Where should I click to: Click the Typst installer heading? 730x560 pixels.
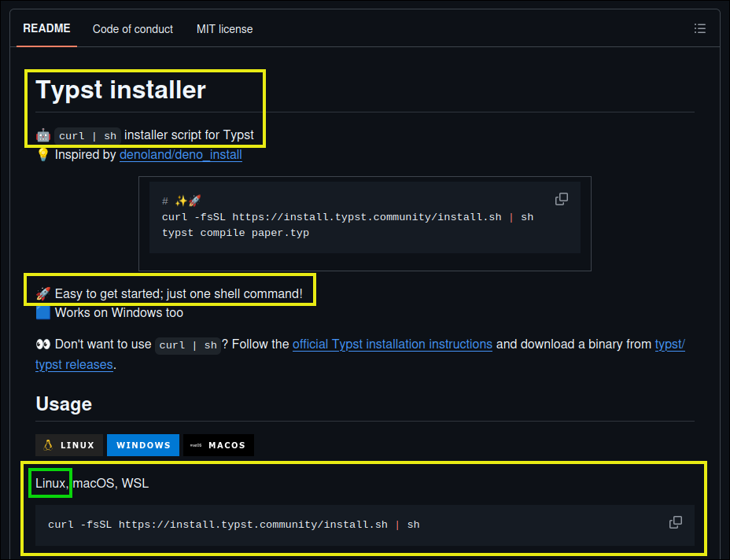coord(120,90)
